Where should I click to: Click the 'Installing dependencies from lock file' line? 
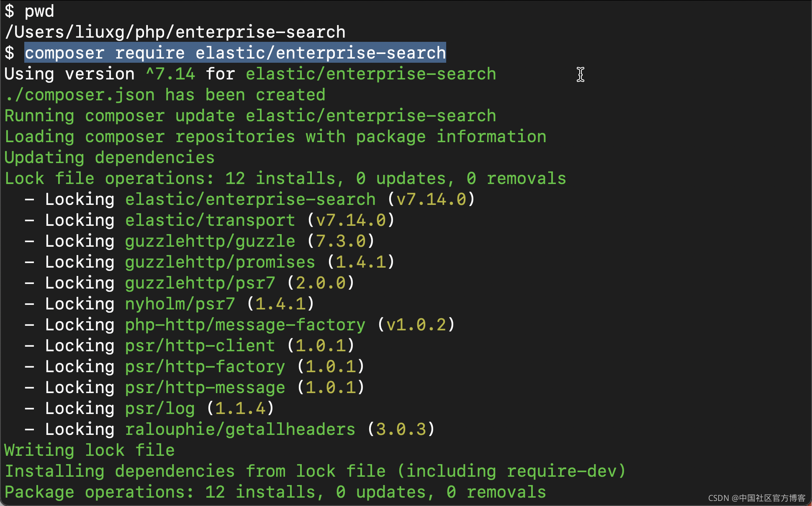coord(315,471)
